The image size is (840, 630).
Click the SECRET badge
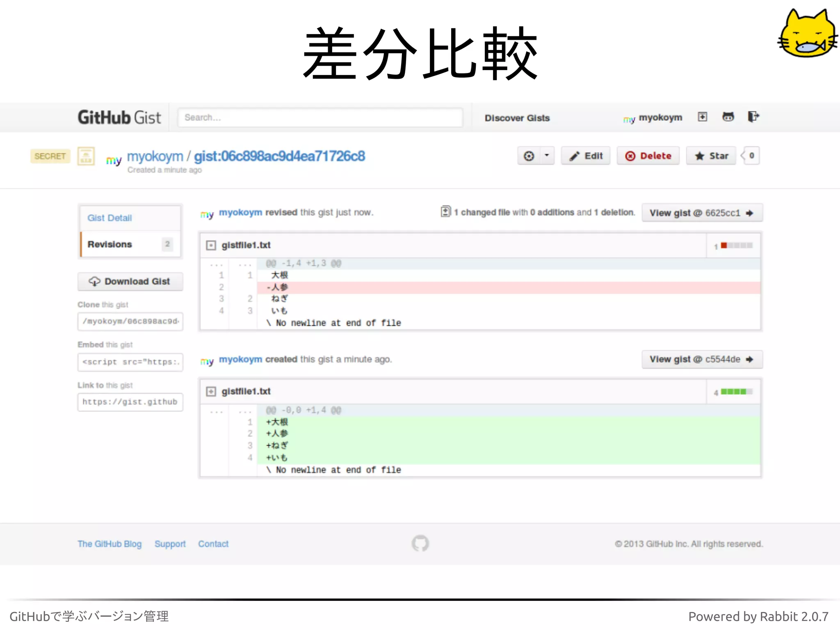coord(50,156)
